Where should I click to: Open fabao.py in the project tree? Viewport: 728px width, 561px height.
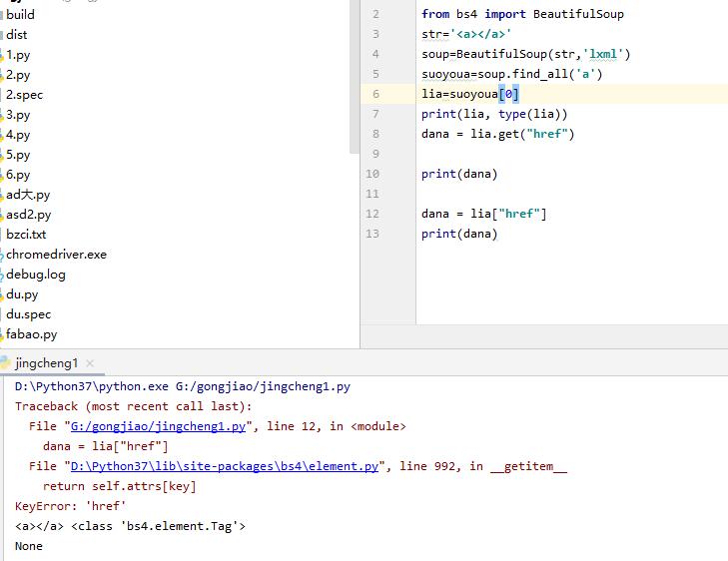point(32,334)
